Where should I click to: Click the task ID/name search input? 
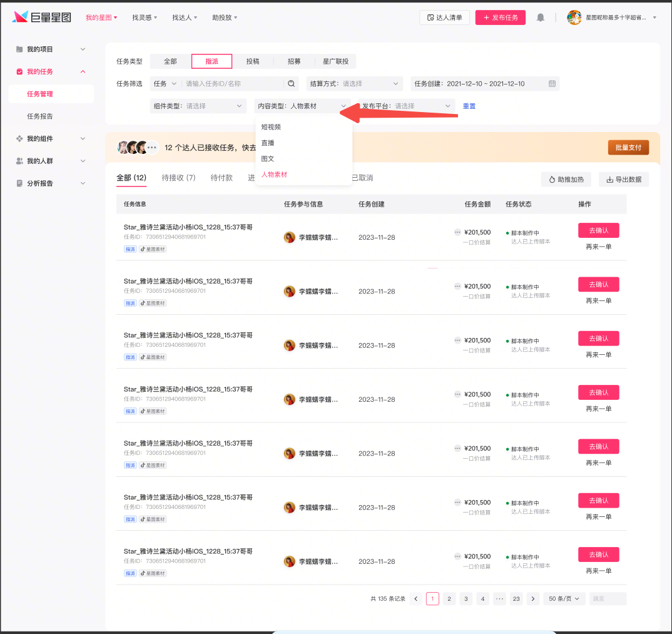(232, 84)
